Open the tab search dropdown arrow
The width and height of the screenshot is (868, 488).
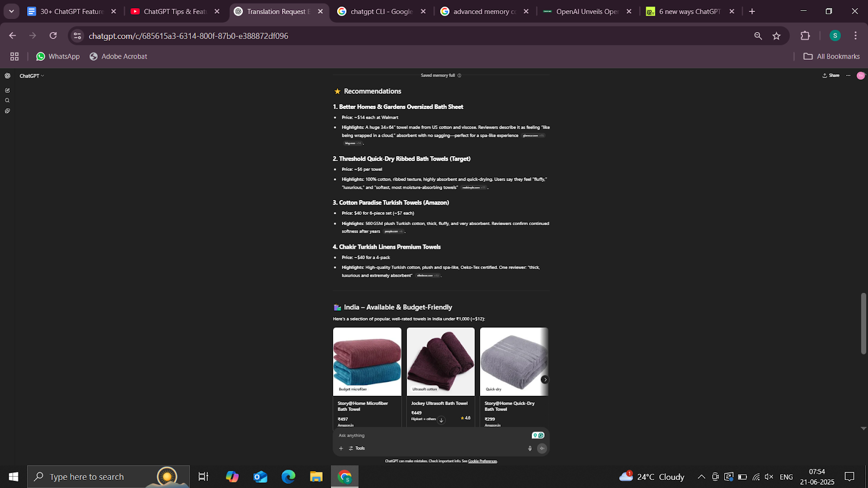[x=11, y=11]
